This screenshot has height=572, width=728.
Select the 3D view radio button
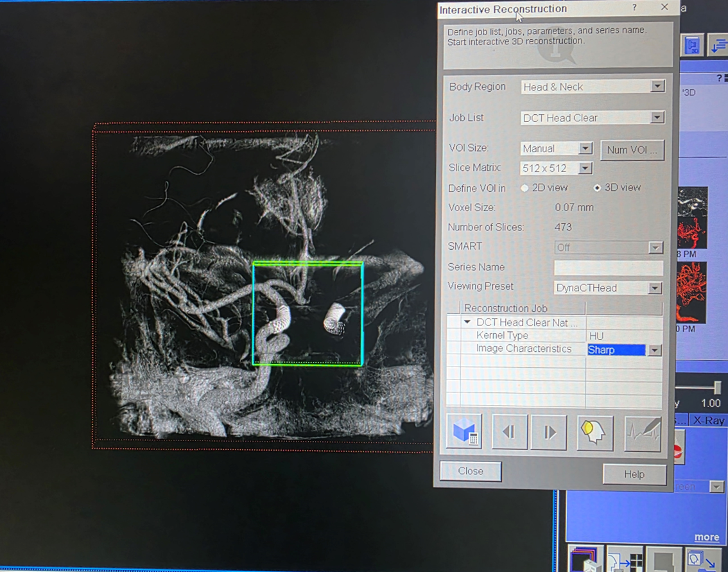[x=597, y=188]
